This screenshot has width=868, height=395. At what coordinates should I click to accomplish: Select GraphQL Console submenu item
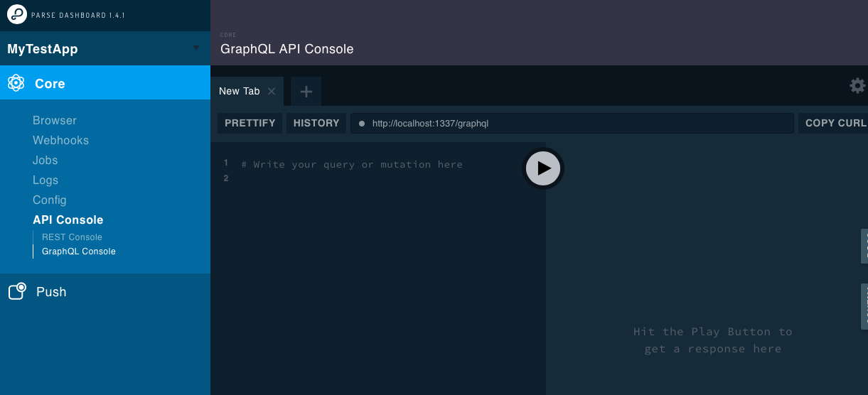tap(78, 251)
